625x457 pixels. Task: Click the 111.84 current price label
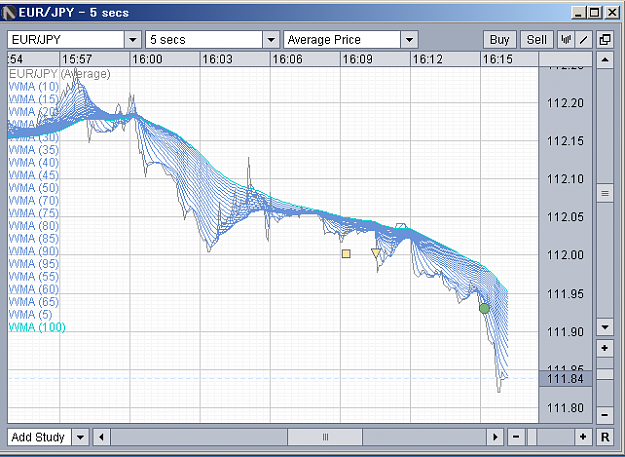pos(565,379)
